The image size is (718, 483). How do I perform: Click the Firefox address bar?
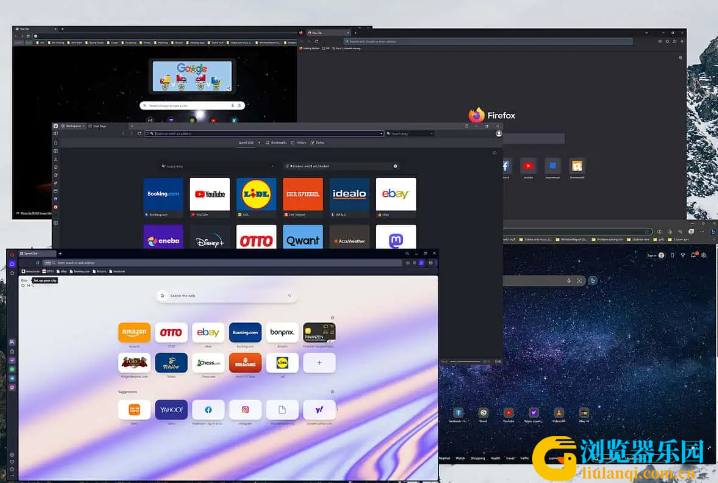pos(488,42)
